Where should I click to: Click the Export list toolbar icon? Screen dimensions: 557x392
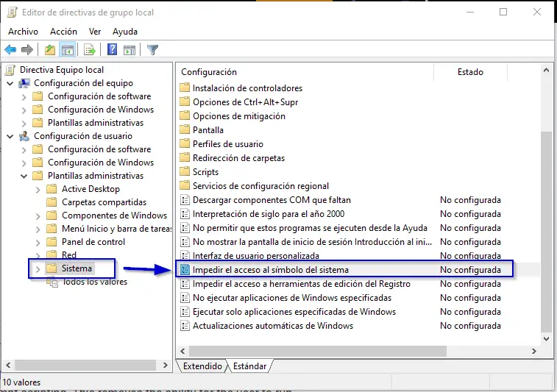89,50
